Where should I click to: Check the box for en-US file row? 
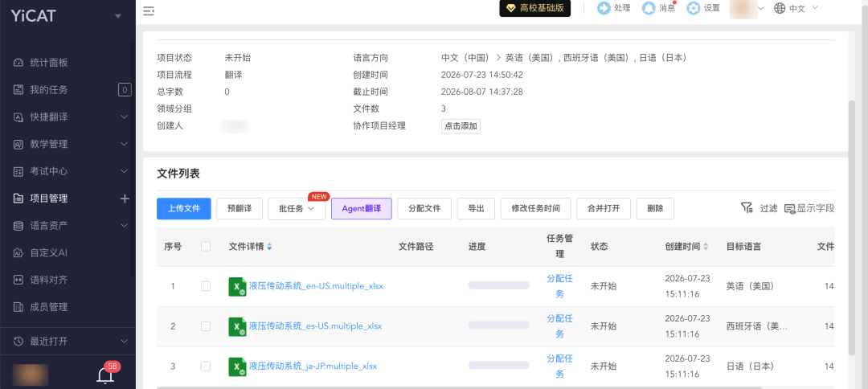(x=206, y=286)
